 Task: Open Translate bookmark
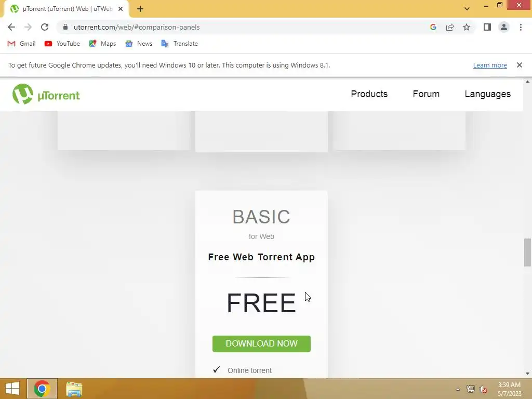[x=179, y=44]
